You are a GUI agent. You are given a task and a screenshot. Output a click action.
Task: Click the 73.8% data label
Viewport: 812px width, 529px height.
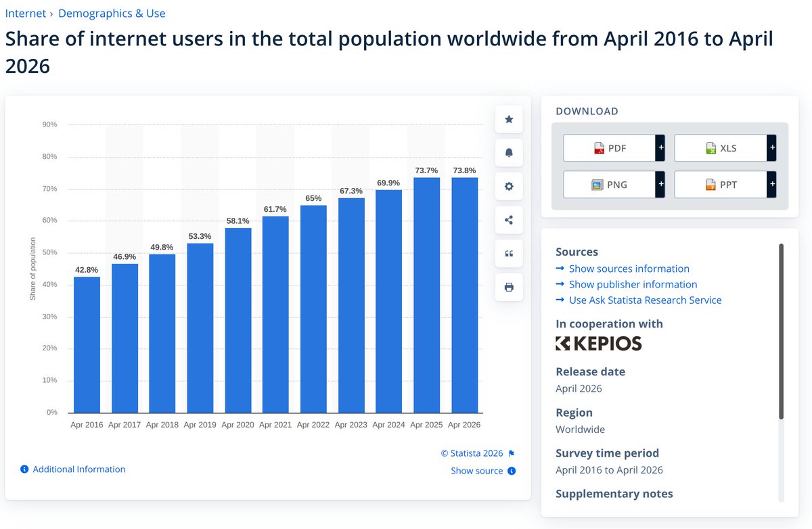tap(464, 170)
